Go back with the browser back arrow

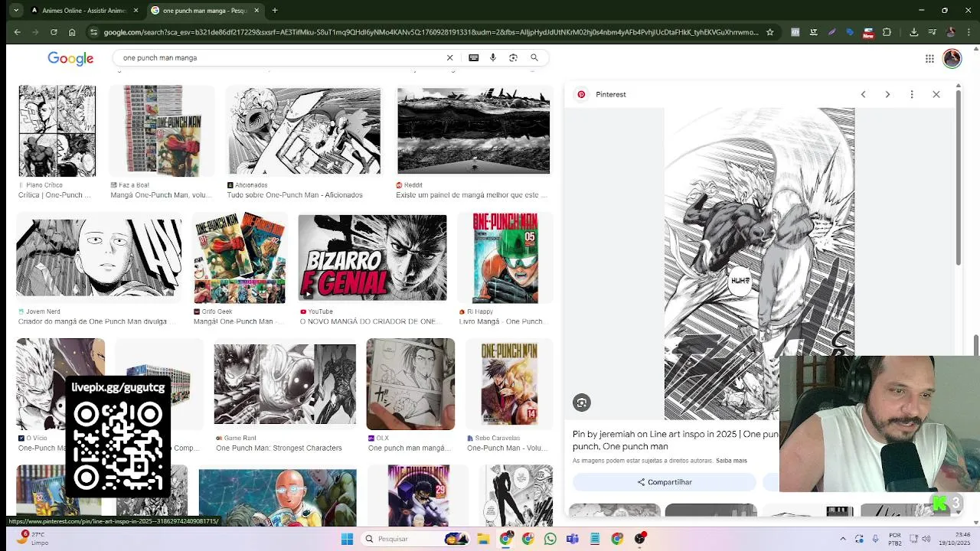(17, 32)
